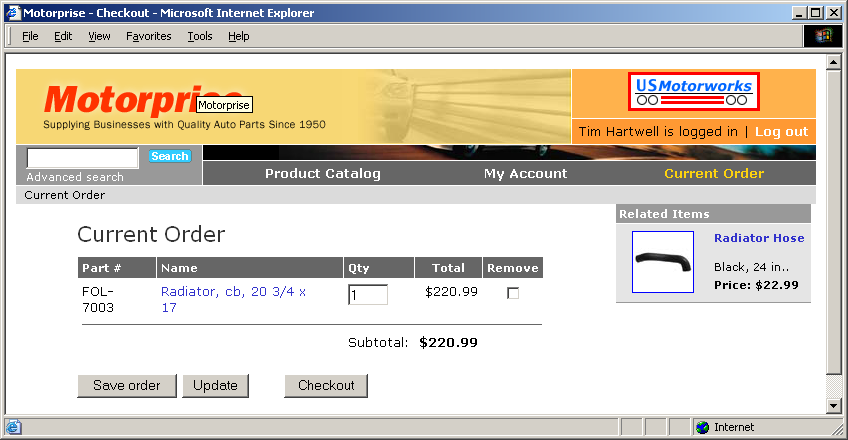This screenshot has height=440, width=848.
Task: Click the Current Order page heading
Action: coord(151,234)
